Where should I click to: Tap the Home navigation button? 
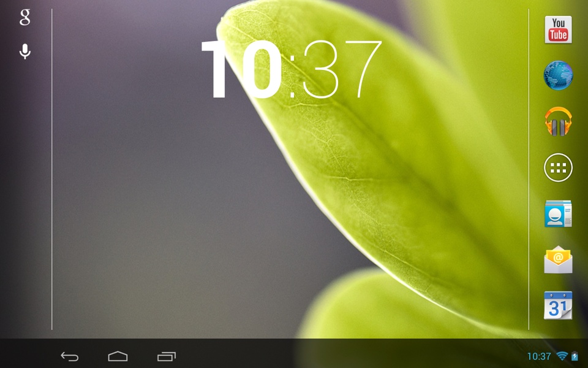point(118,356)
